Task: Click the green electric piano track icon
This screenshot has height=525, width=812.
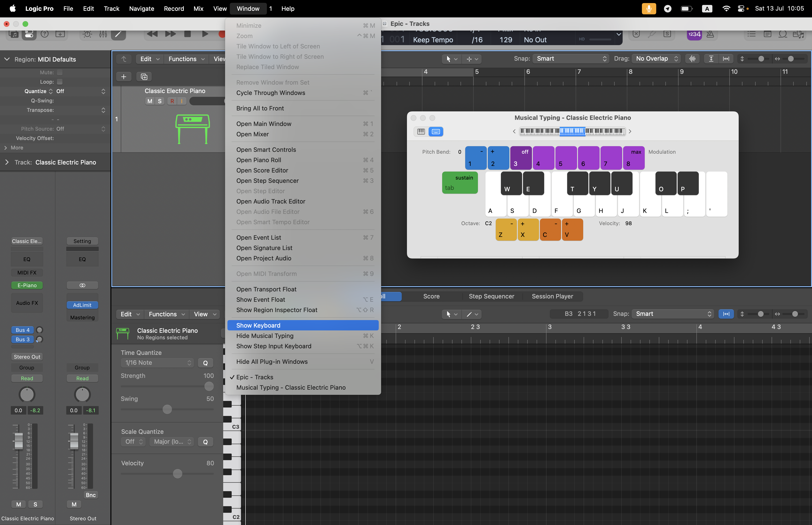Action: (x=192, y=129)
